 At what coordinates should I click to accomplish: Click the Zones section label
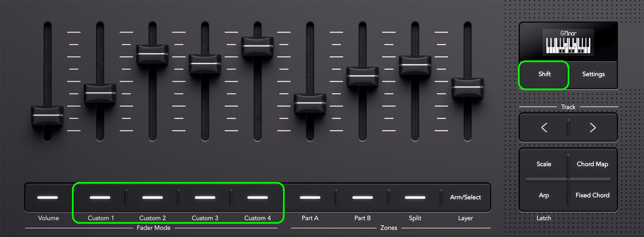click(389, 228)
